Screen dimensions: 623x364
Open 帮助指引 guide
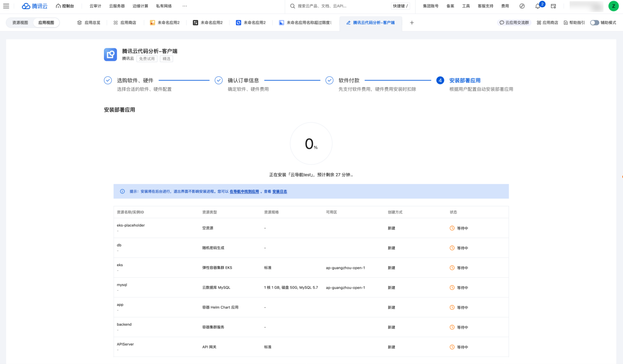[574, 23]
